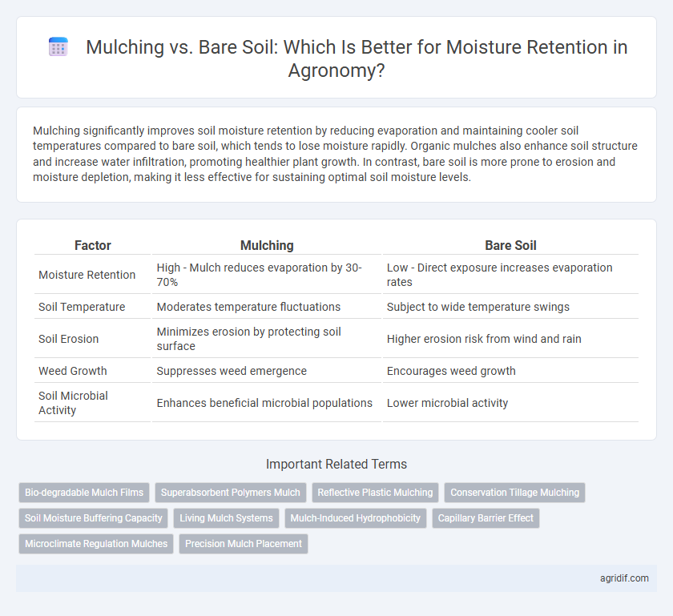The height and width of the screenshot is (616, 673).
Task: Click the 'Encourages weed growth' cell
Action: click(510, 370)
